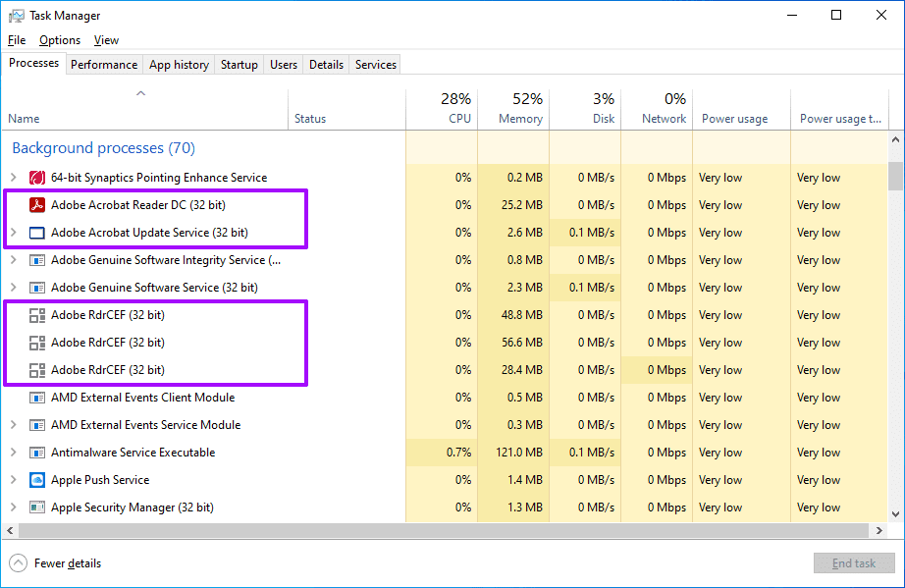Click the first Adobe RdrCEF process icon
Viewport: 905px width, 588px height.
(37, 315)
